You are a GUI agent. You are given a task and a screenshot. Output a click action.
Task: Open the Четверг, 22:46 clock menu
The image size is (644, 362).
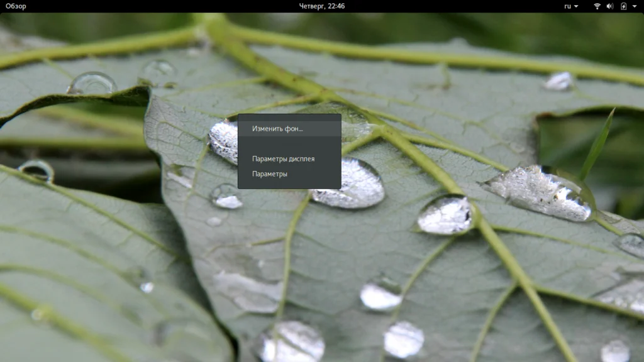tap(321, 6)
